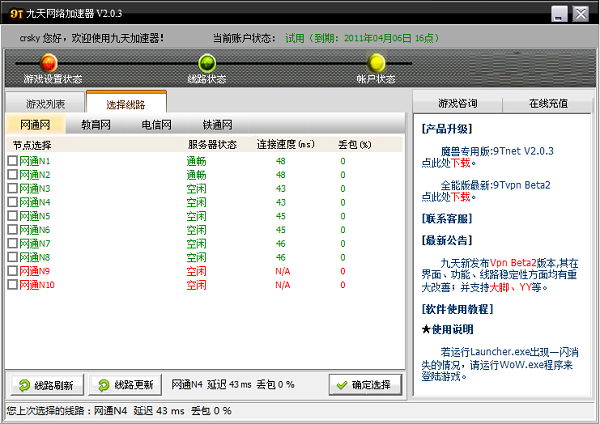Click the yellow account status indicator
The image size is (600, 424).
coord(377,63)
